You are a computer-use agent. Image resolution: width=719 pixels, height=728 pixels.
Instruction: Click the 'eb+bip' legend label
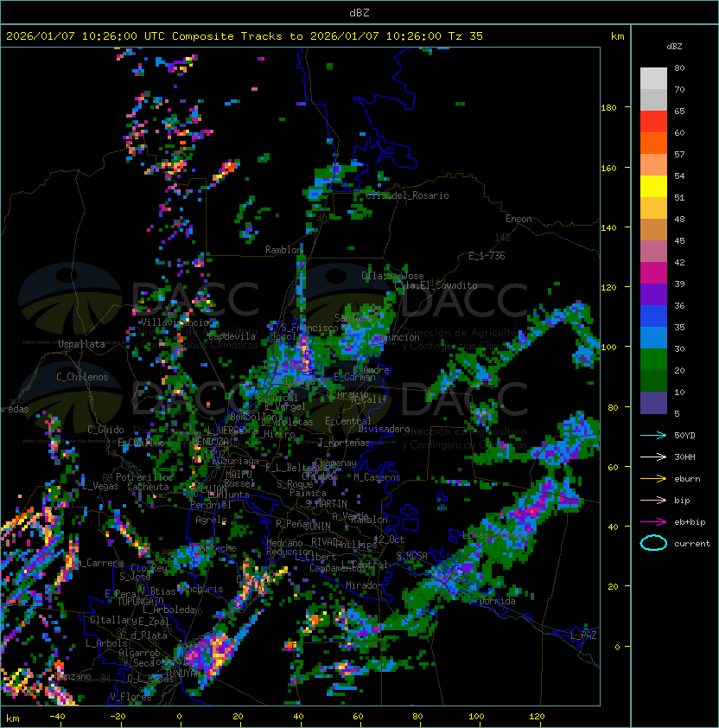(690, 522)
